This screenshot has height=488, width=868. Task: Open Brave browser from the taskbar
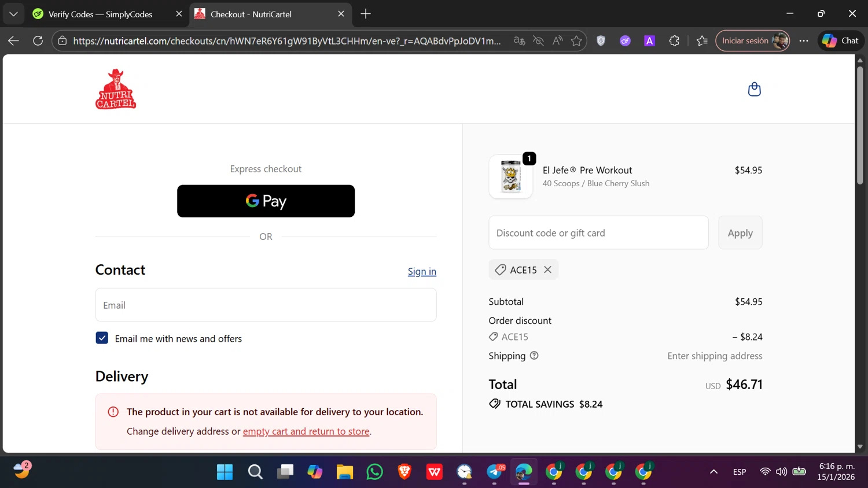[404, 472]
